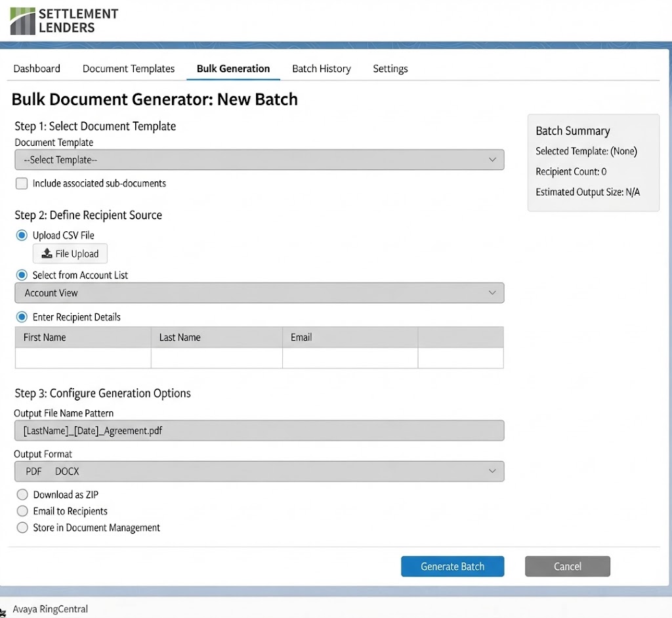Click Estimated Output Size: N/A text
The width and height of the screenshot is (672, 618).
(x=587, y=192)
